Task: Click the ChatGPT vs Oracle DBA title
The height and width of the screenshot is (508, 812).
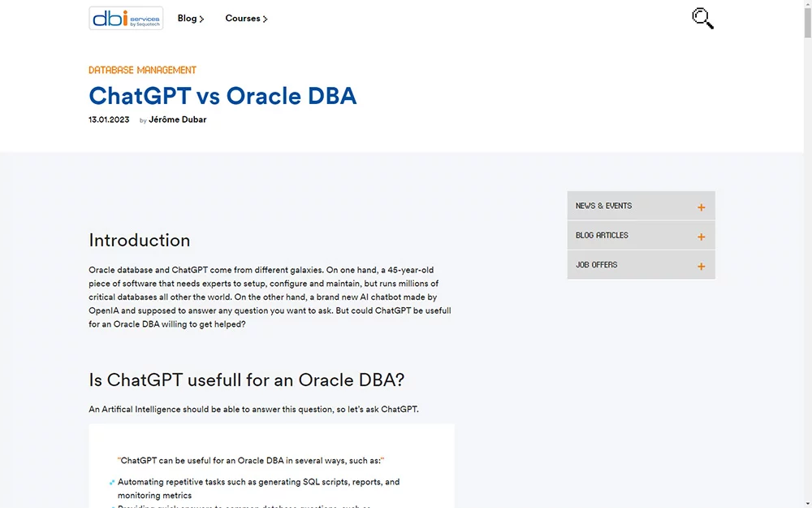Action: 222,96
